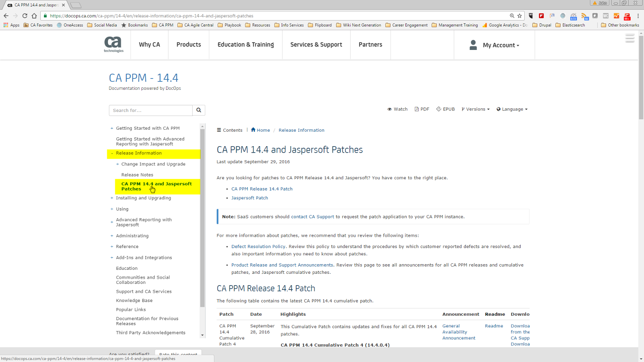
Task: Open the red extension with 99+ badge
Action: point(627,16)
